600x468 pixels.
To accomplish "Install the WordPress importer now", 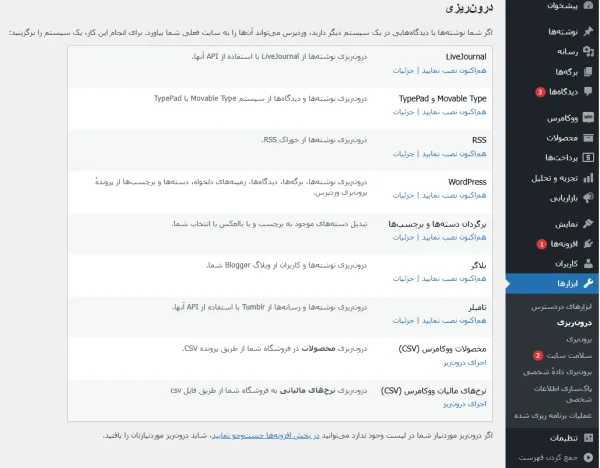I will pyautogui.click(x=454, y=195).
